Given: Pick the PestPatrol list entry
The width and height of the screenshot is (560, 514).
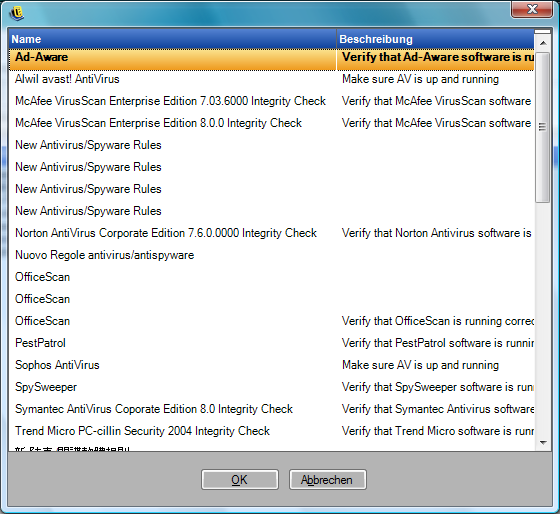Looking at the screenshot, I should click(x=271, y=343).
